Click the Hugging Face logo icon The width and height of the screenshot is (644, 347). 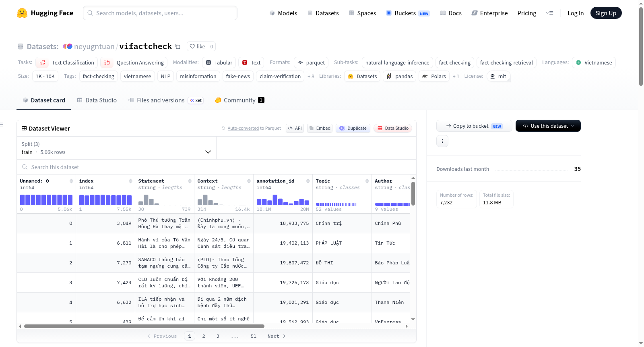click(22, 13)
